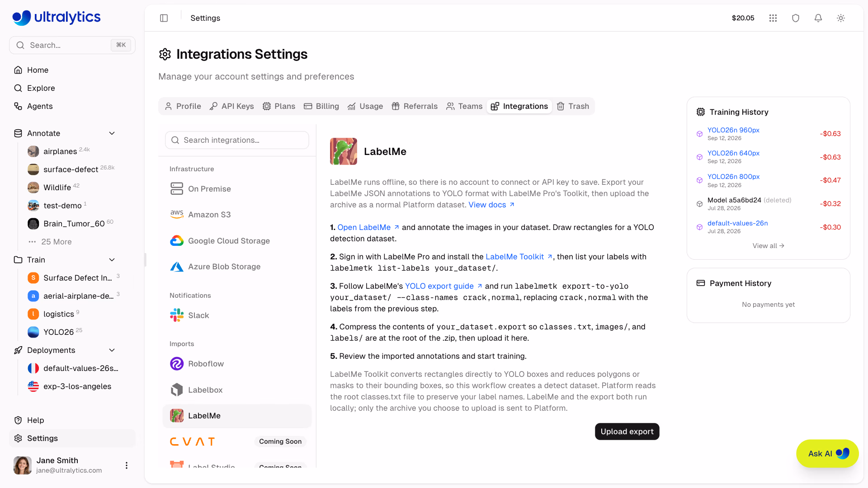Open YOLO export guide link

pos(443,286)
